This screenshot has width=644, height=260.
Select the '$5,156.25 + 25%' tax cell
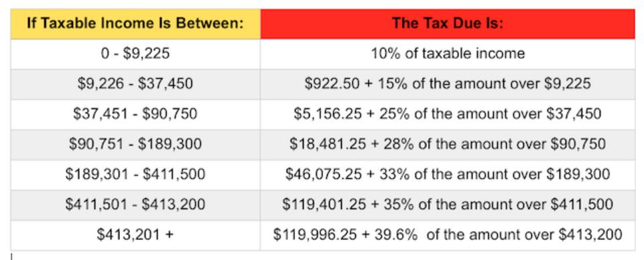pos(447,114)
